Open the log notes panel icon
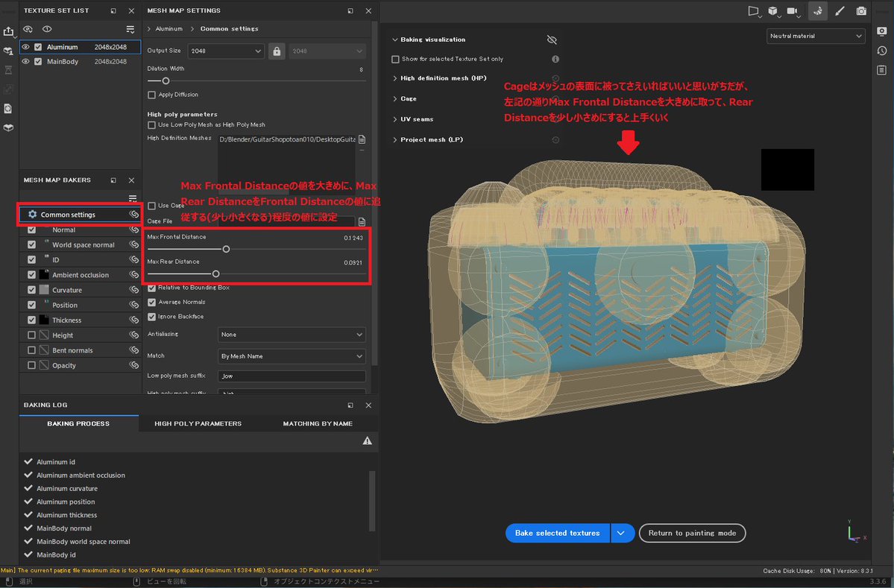This screenshot has width=894, height=588. pos(882,70)
